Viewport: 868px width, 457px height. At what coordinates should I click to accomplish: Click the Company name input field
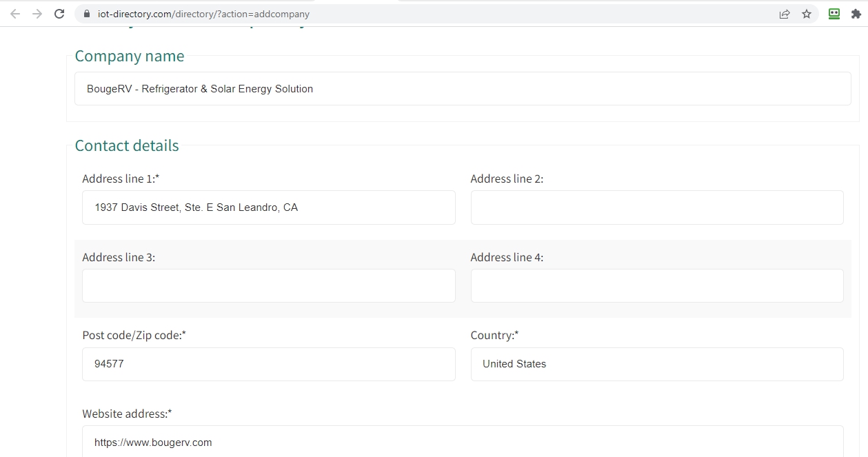coord(462,89)
